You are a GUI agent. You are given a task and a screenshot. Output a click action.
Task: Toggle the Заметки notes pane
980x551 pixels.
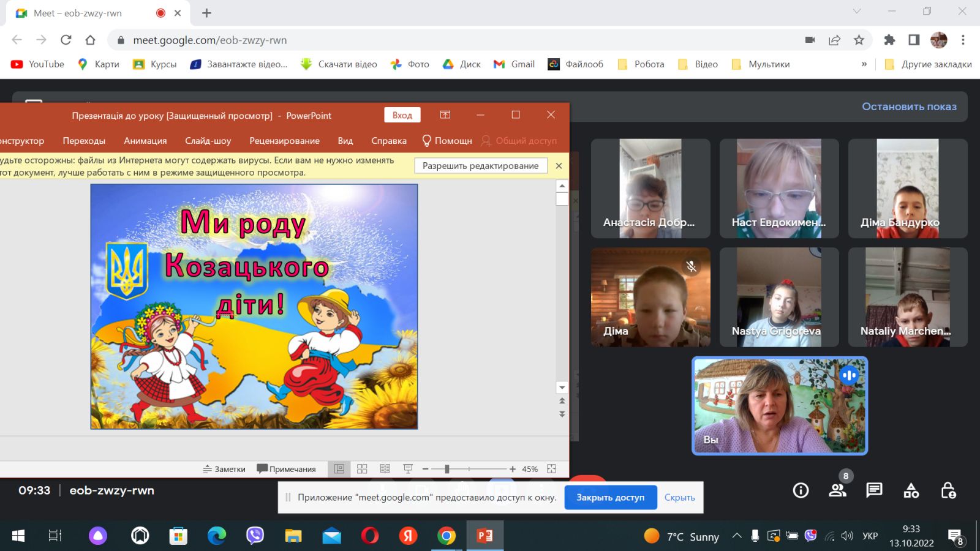[x=224, y=469]
